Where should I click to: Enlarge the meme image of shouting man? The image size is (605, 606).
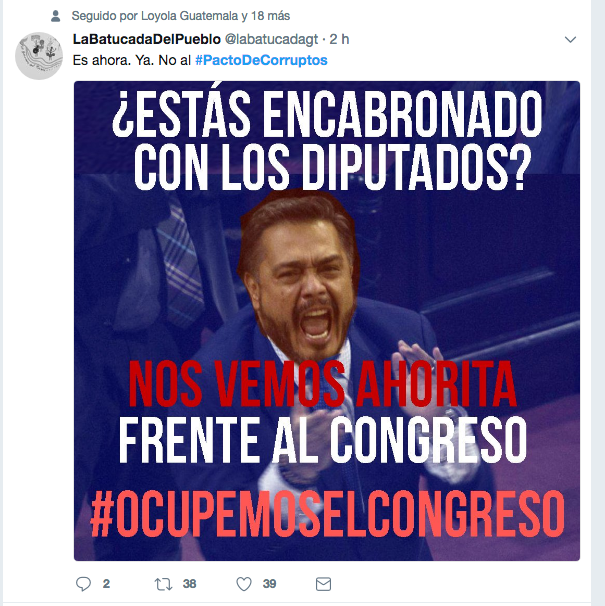327,321
